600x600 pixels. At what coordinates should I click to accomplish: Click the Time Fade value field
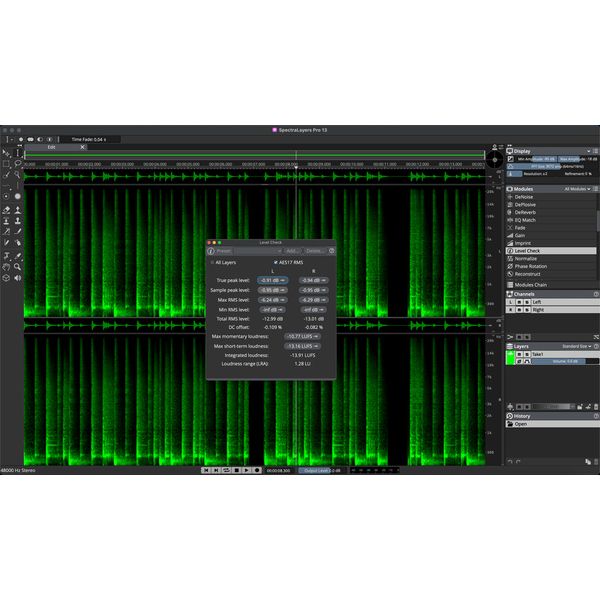coord(89,140)
